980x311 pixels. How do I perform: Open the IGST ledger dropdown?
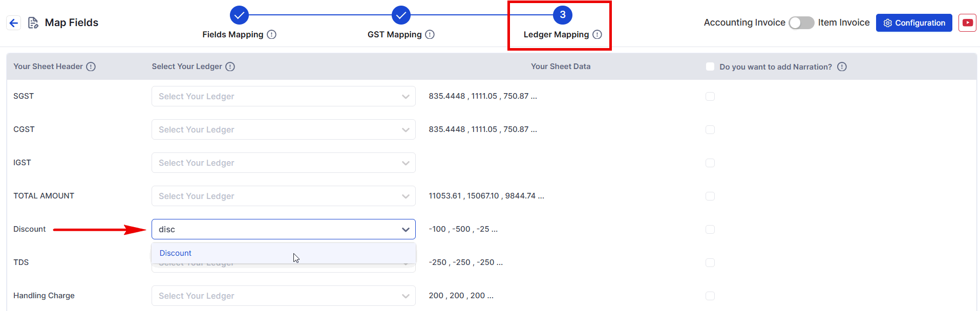(283, 163)
